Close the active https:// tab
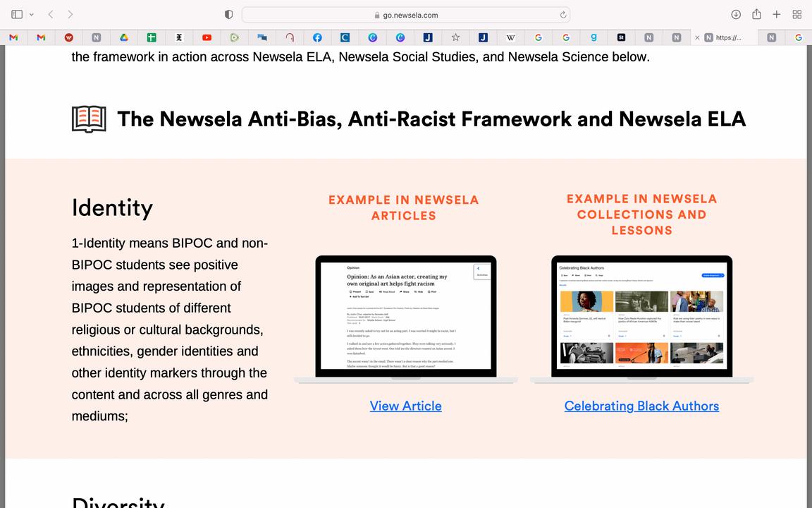Viewport: 812px width, 508px height. point(697,37)
